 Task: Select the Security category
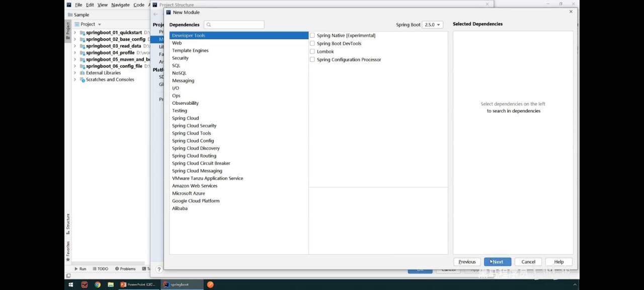pyautogui.click(x=239, y=58)
